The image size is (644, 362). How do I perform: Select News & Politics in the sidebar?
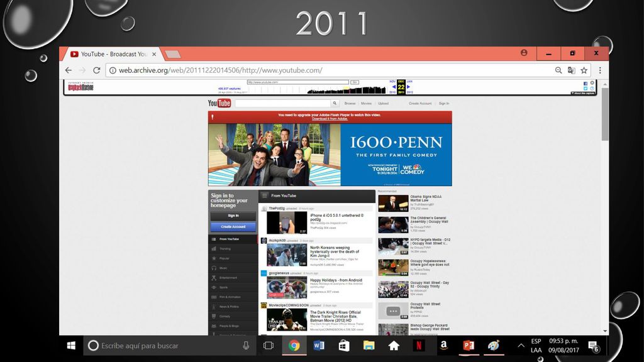click(x=233, y=307)
